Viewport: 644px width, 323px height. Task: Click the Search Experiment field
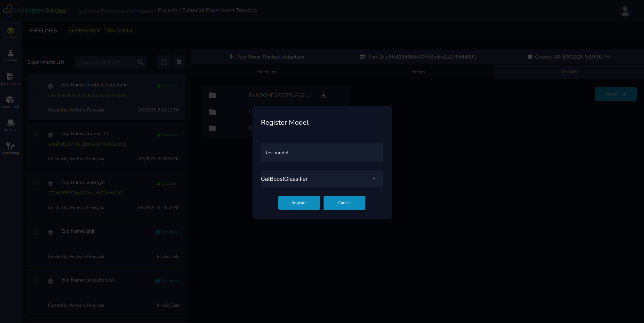click(x=106, y=62)
